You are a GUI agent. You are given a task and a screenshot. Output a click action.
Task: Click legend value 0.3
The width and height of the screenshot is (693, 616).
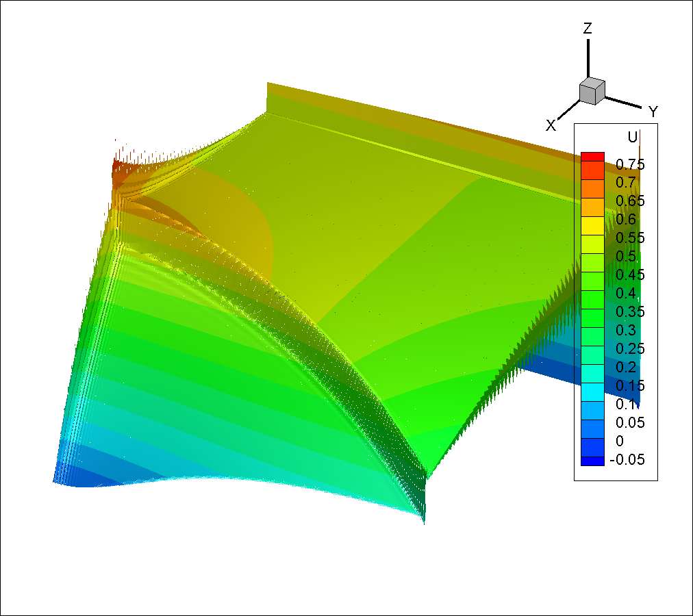[626, 331]
